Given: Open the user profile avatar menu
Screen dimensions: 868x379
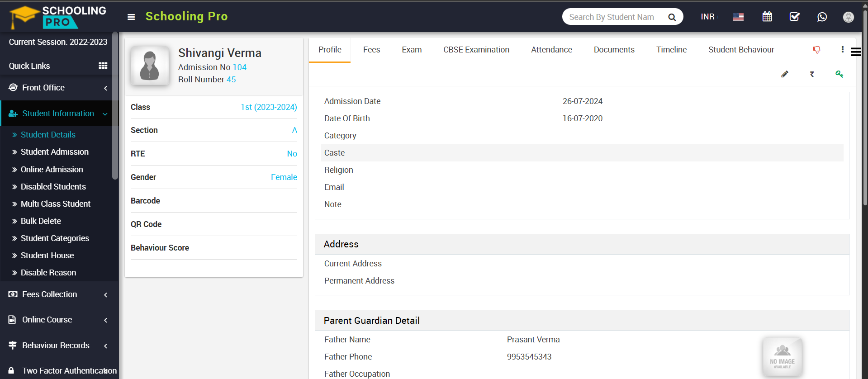Looking at the screenshot, I should [x=849, y=17].
